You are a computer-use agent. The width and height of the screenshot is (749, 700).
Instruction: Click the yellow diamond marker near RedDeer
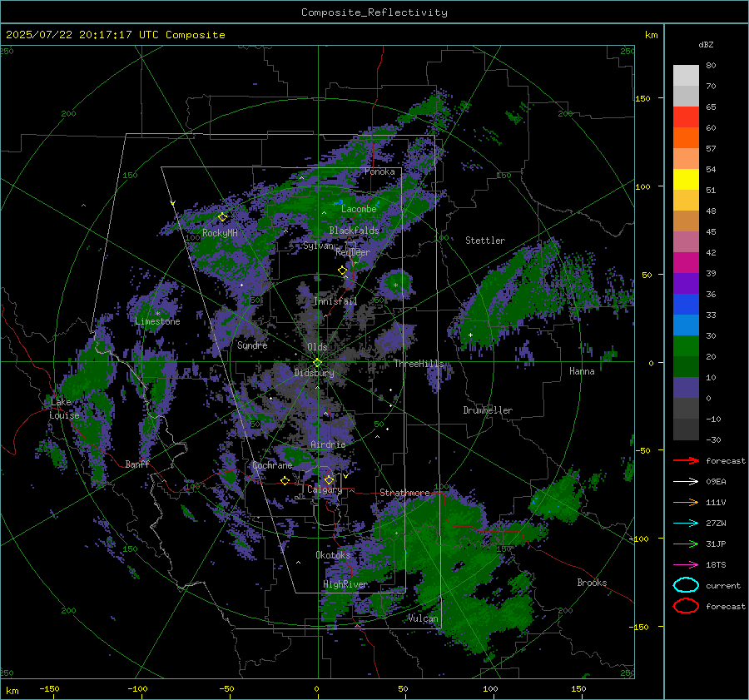tap(342, 271)
